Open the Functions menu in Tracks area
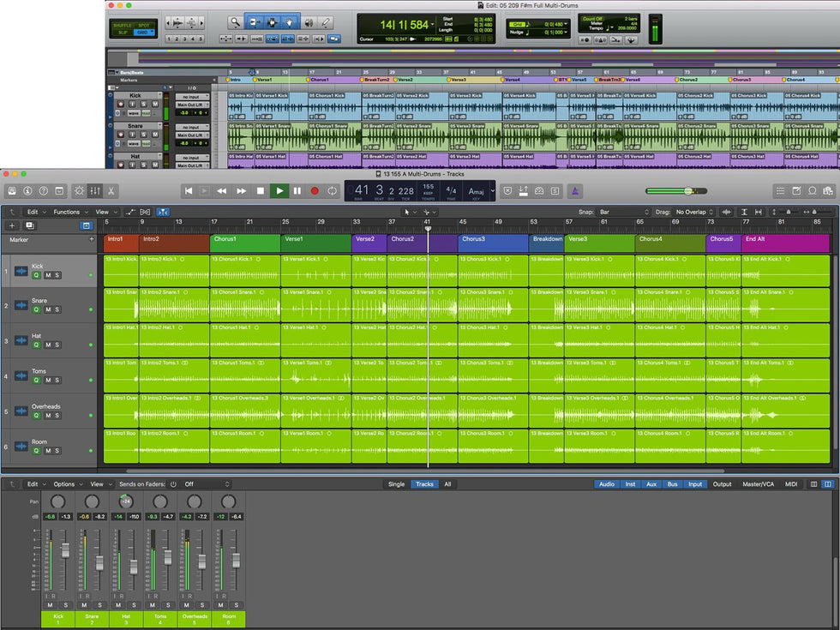This screenshot has height=630, width=840. click(69, 212)
